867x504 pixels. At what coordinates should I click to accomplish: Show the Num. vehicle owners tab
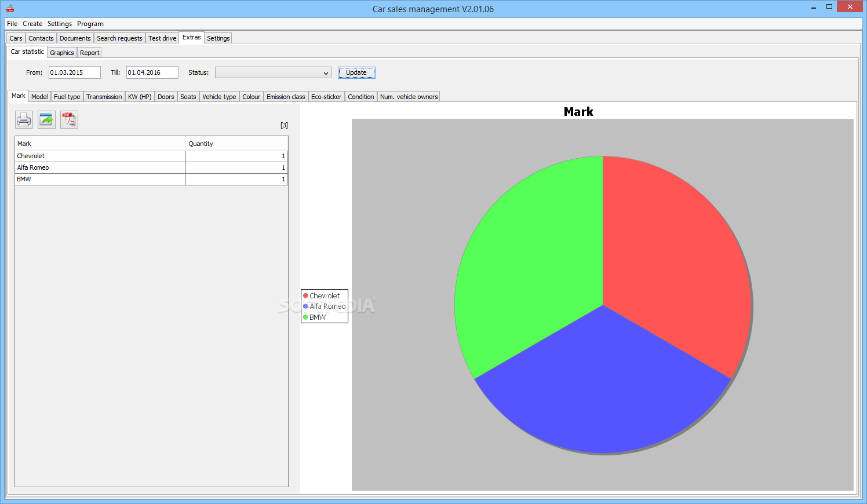pos(409,97)
